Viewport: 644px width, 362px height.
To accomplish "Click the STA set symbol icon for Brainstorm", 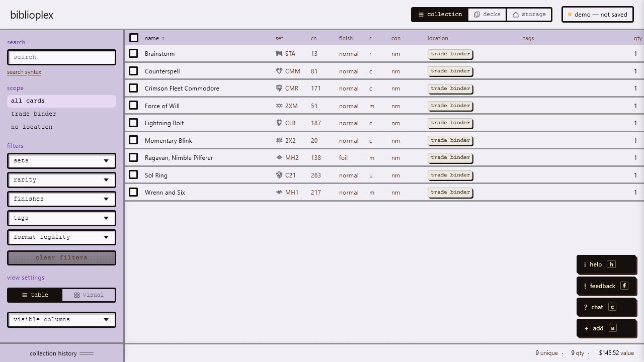I will tap(279, 53).
